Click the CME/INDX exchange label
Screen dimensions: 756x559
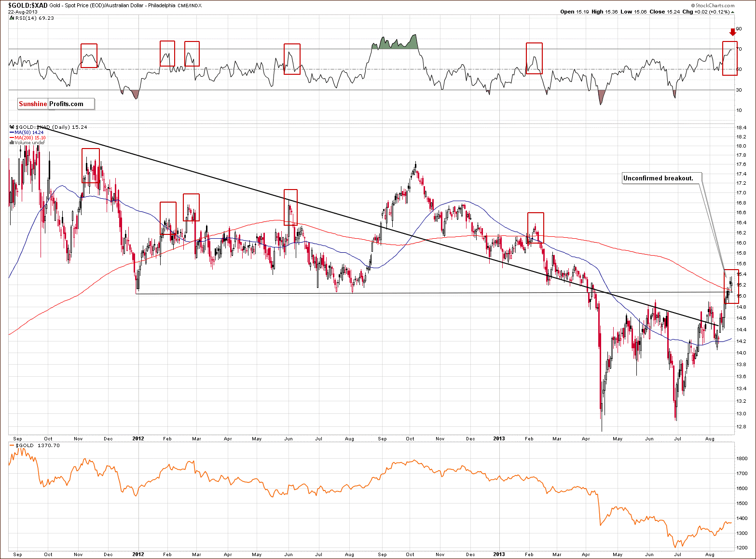[190, 6]
